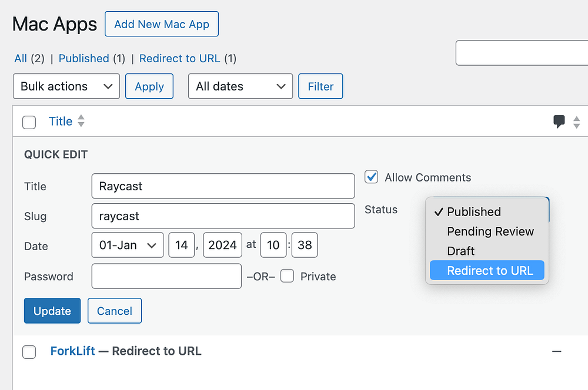Open the ForkLift post link
This screenshot has width=588, height=390.
pyautogui.click(x=72, y=351)
